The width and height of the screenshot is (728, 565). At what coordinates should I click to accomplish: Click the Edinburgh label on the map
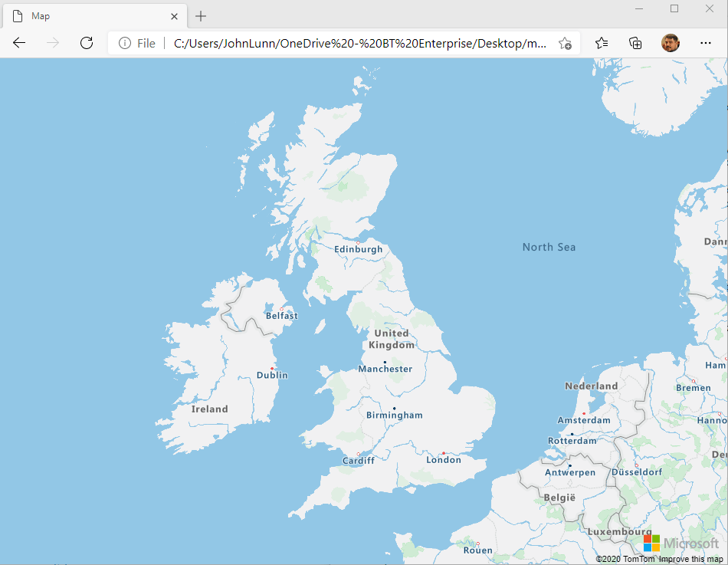(x=359, y=249)
